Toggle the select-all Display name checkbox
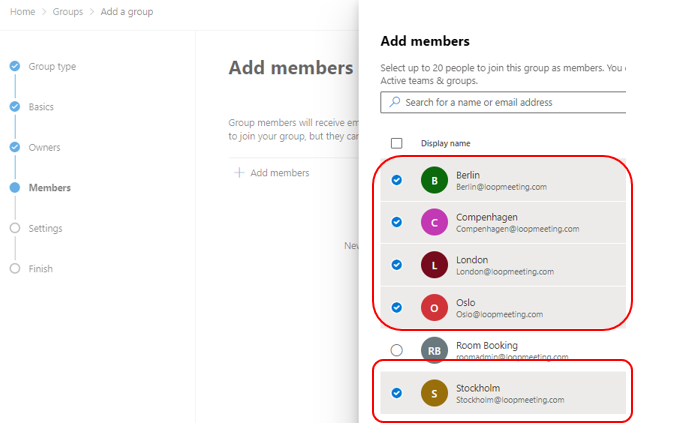 coord(397,143)
